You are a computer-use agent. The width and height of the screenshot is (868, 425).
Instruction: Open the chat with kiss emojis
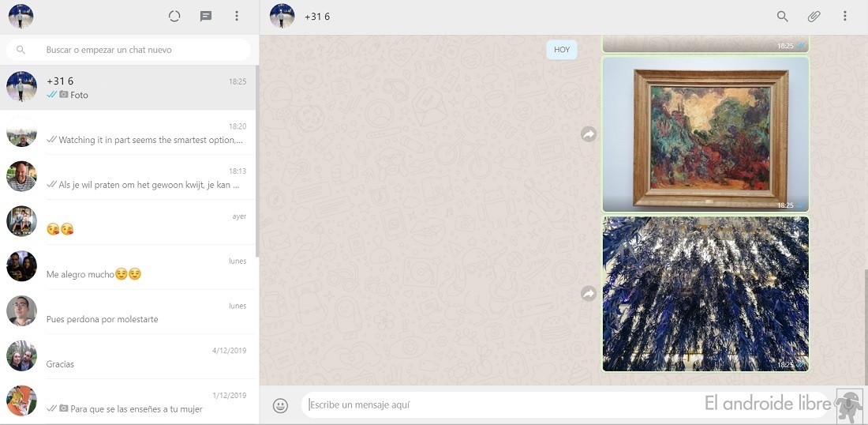click(128, 222)
